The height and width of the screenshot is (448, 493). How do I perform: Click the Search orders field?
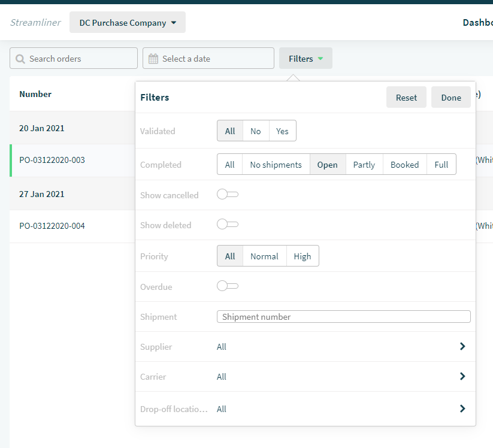tap(73, 58)
